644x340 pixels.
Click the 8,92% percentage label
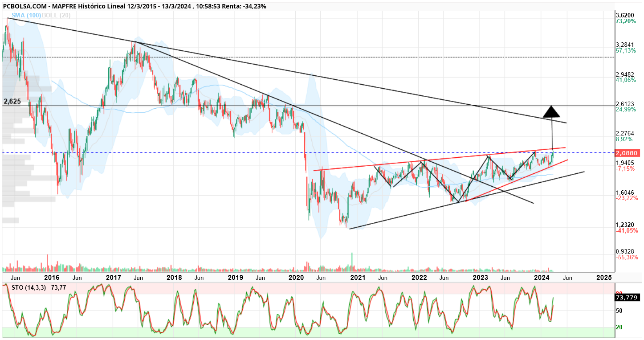[x=624, y=139]
